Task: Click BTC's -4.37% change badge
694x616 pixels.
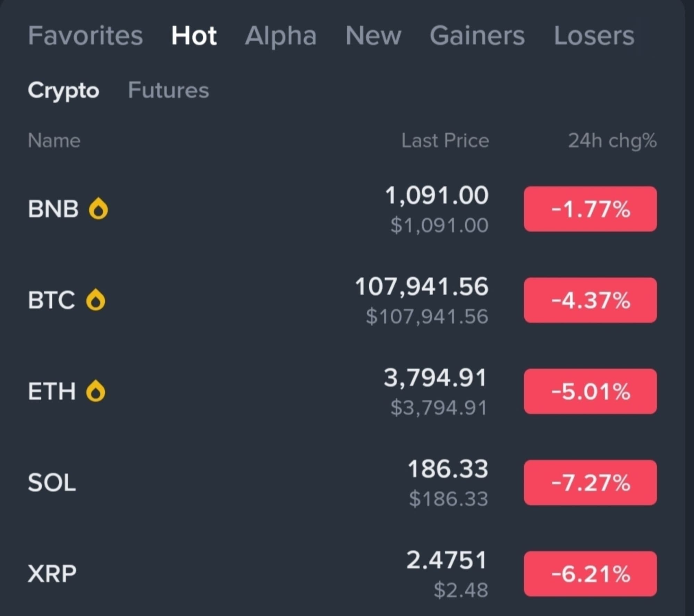Action: (x=590, y=300)
